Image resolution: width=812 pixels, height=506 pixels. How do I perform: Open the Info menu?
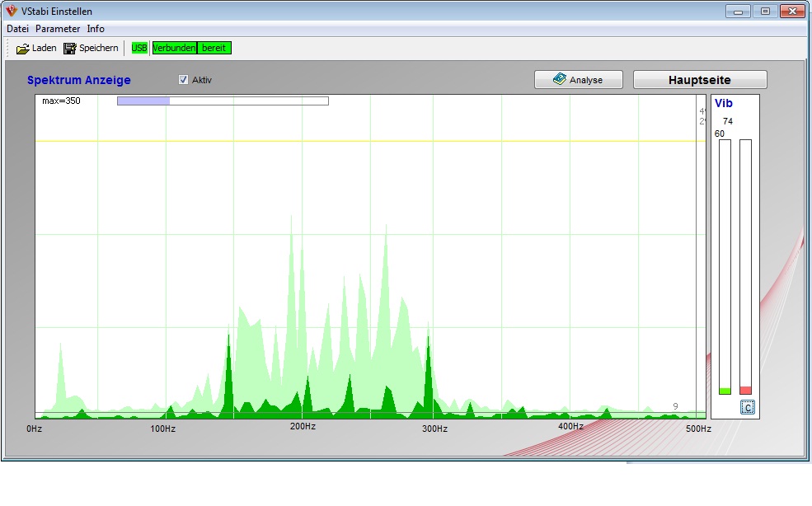[x=96, y=29]
